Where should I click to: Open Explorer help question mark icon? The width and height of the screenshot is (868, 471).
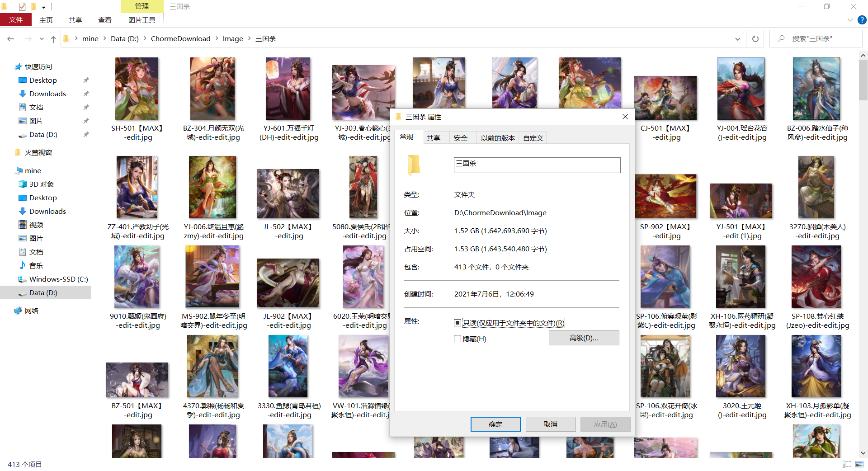pyautogui.click(x=862, y=20)
